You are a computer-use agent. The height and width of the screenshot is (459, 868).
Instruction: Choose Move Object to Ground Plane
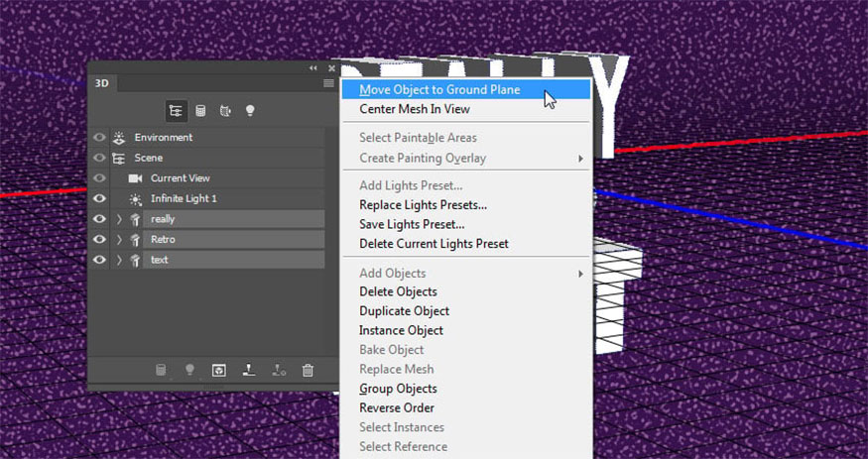tap(466, 89)
